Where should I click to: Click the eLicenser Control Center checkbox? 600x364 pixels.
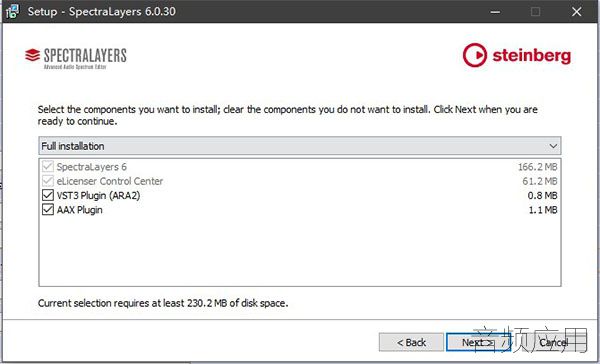pos(48,181)
